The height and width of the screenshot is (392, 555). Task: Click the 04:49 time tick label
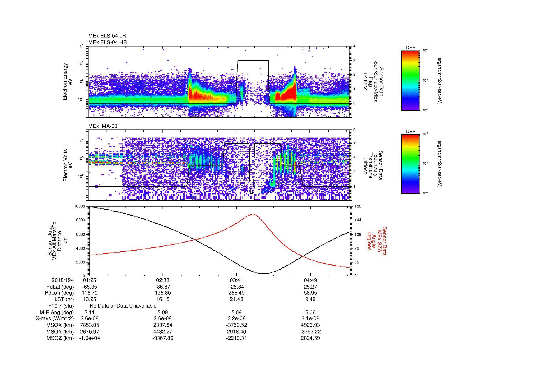pyautogui.click(x=310, y=280)
